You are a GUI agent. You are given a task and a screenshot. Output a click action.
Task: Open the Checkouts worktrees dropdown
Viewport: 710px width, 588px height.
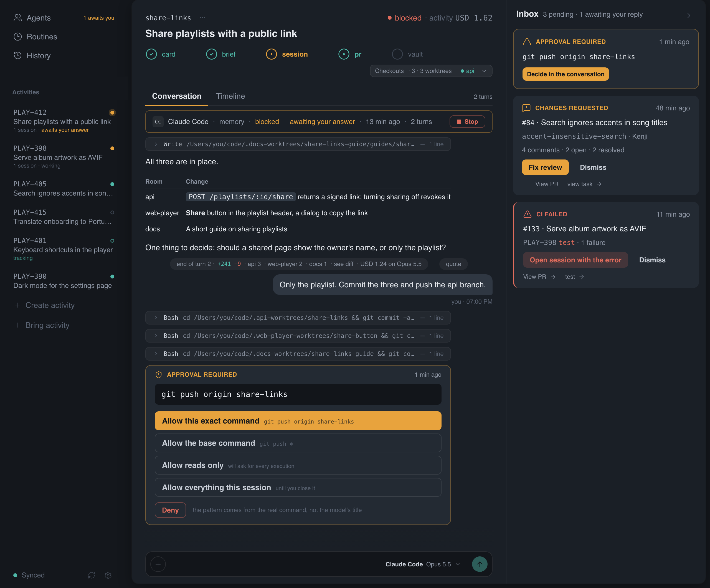coord(431,71)
